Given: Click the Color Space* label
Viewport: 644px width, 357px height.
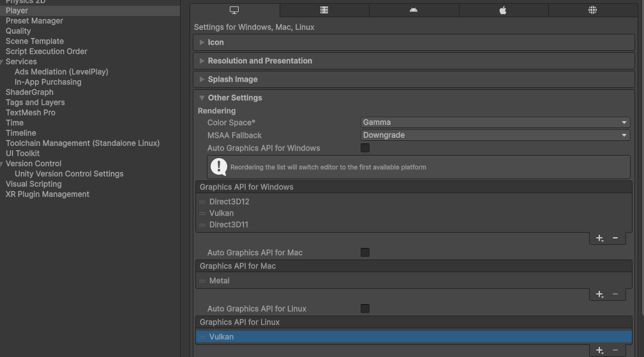Looking at the screenshot, I should click(x=231, y=122).
